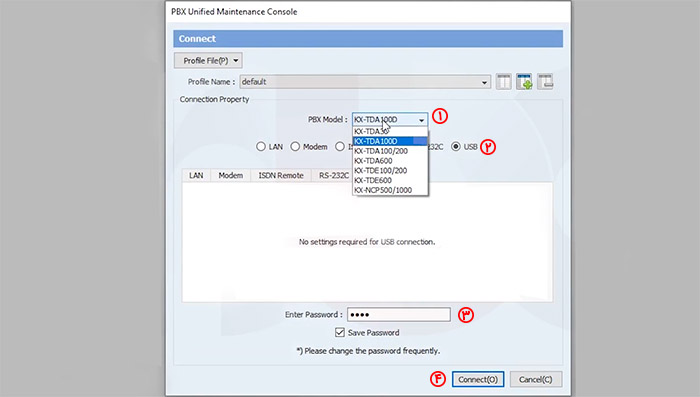
Task: Select KX-TDE600 in the dropdown
Action: 390,180
